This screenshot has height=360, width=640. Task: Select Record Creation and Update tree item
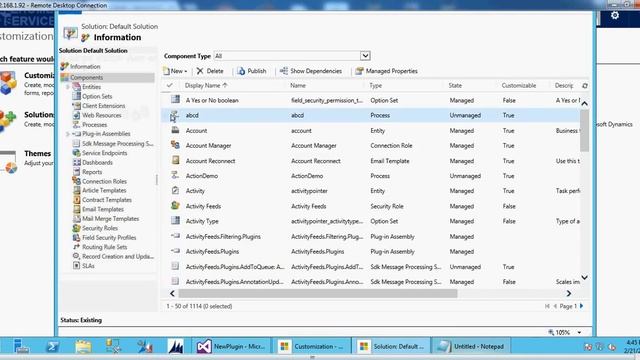coord(118,256)
